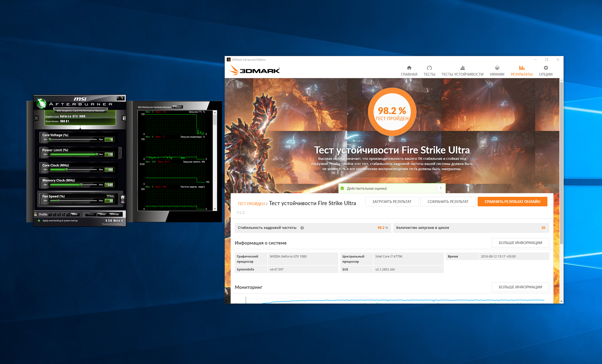Image resolution: width=602 pixels, height=364 pixels.
Task: Click the info icon beside Стабильность кадровой частоты
Action: click(302, 228)
